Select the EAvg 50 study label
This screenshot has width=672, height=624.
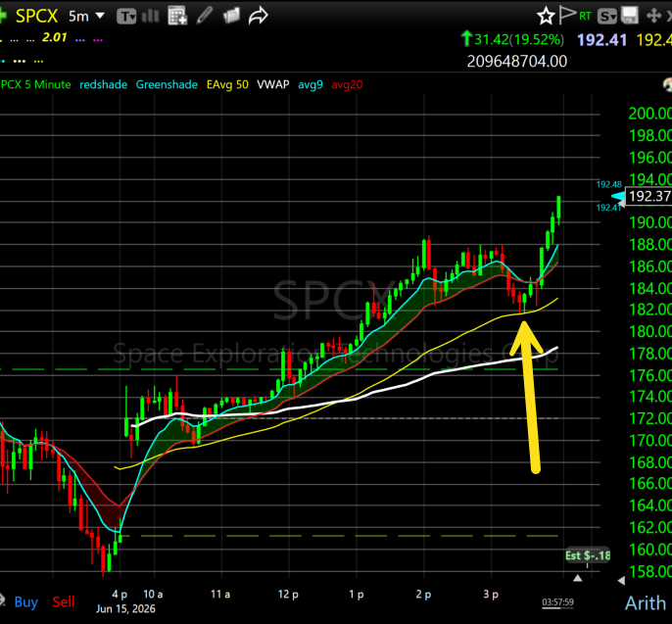227,84
